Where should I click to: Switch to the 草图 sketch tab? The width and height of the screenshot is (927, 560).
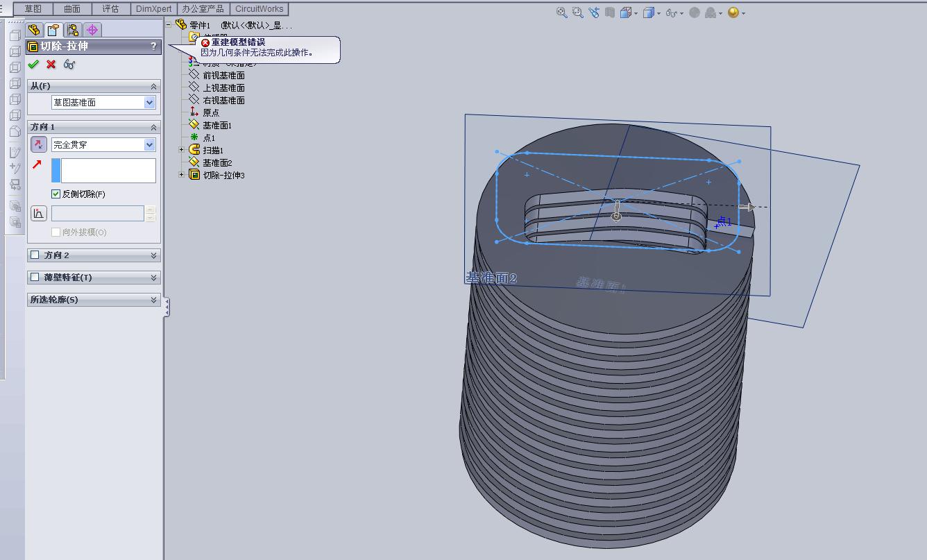coord(33,9)
